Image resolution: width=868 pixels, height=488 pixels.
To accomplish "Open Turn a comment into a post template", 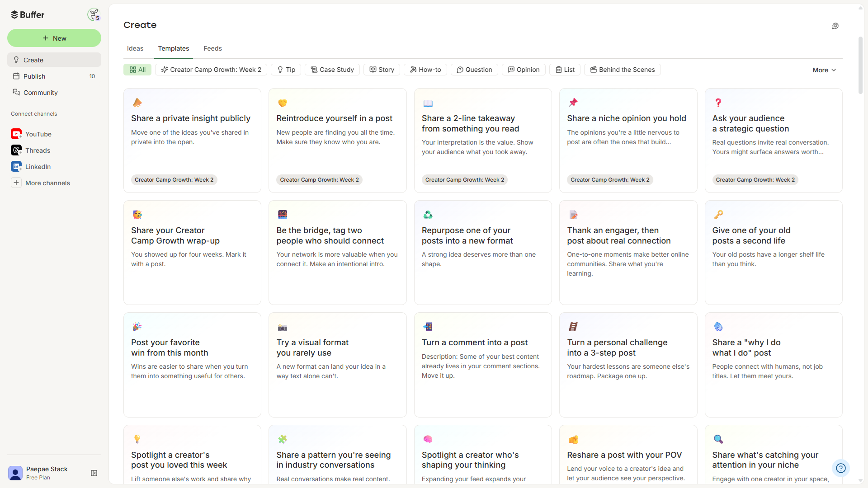I will tap(483, 365).
